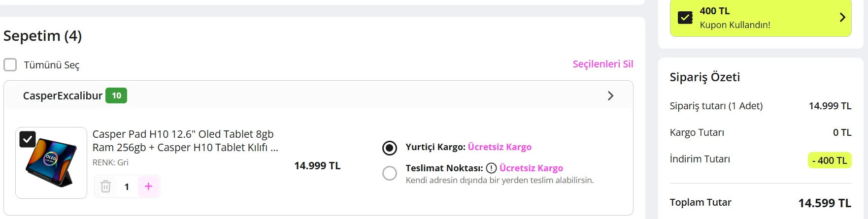Screen dimensions: 868x219
Task: Click the Sepetim (4) heading
Action: click(x=43, y=36)
